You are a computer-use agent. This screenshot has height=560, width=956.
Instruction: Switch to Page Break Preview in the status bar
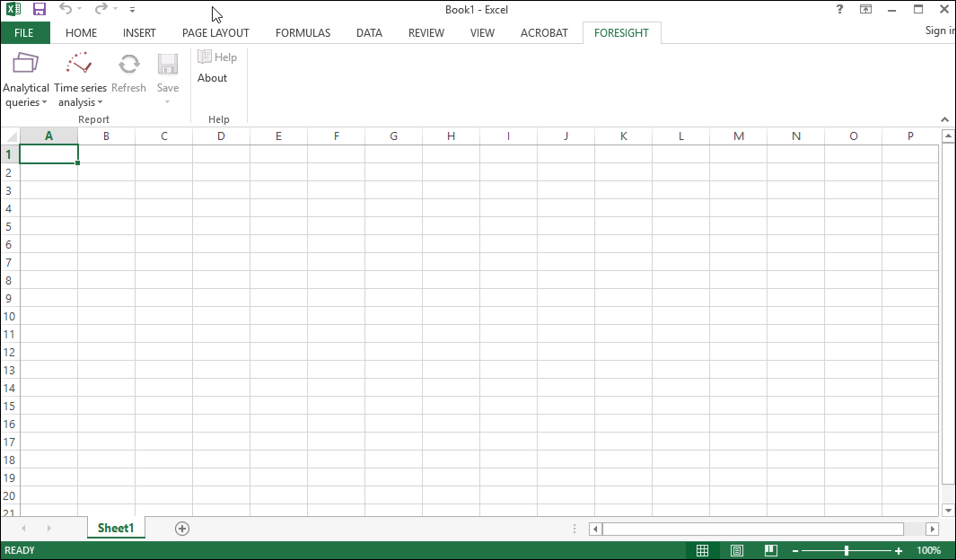click(x=771, y=550)
